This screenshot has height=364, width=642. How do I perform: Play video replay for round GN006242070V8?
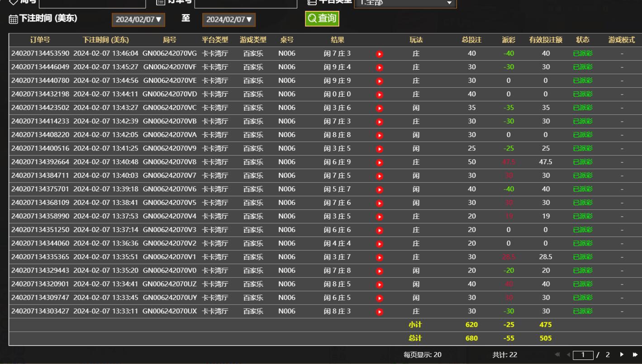click(380, 162)
